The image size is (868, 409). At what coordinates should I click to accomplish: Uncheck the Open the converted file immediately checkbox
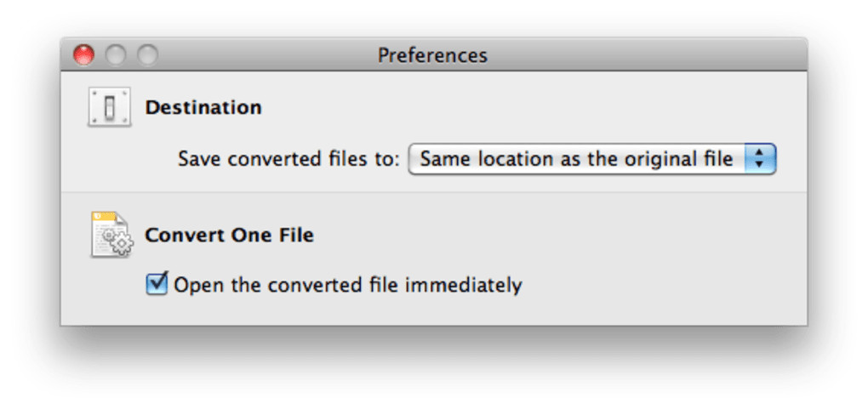157,284
